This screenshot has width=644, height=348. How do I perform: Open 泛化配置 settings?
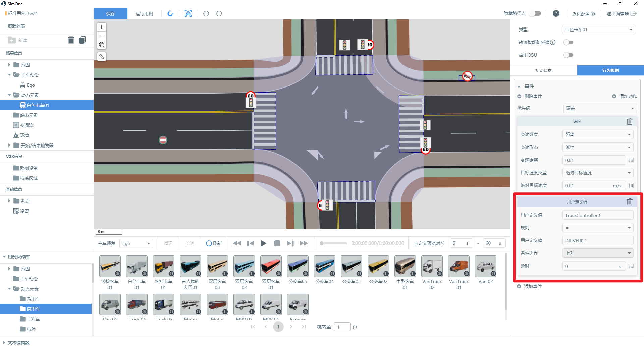click(584, 14)
